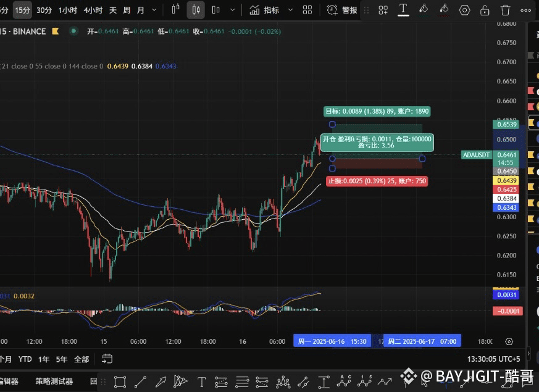Select the 0.6343 blue legend value
Screen dimensions: 539x392
[x=165, y=66]
